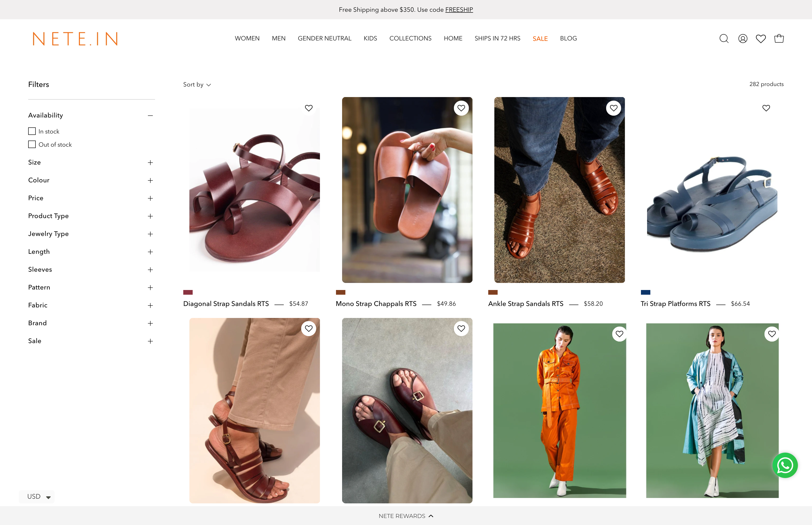Check the Out of stock filter
The width and height of the screenshot is (812, 525).
(32, 144)
